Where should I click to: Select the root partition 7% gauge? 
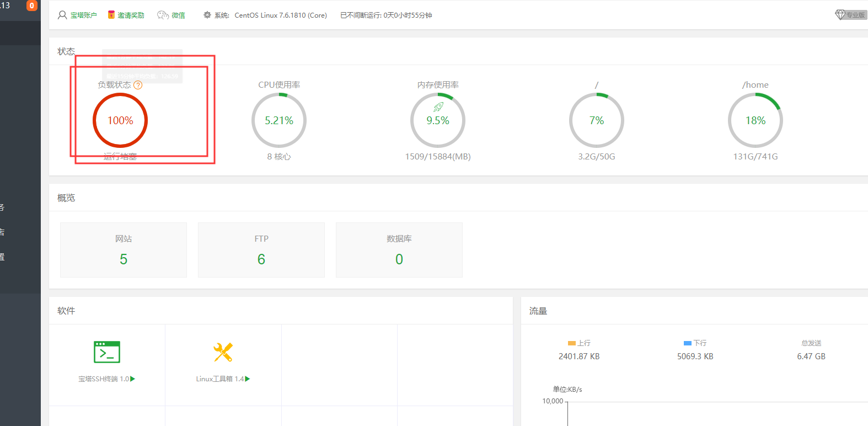[x=597, y=120]
